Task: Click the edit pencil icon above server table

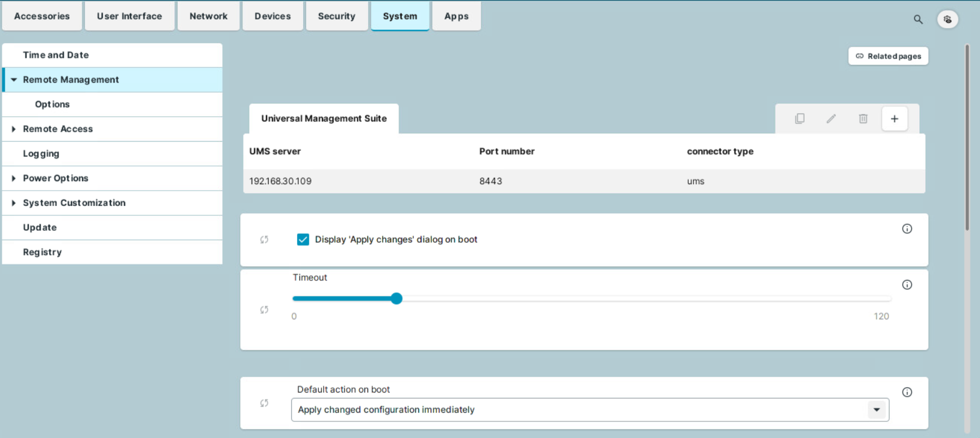Action: (831, 119)
